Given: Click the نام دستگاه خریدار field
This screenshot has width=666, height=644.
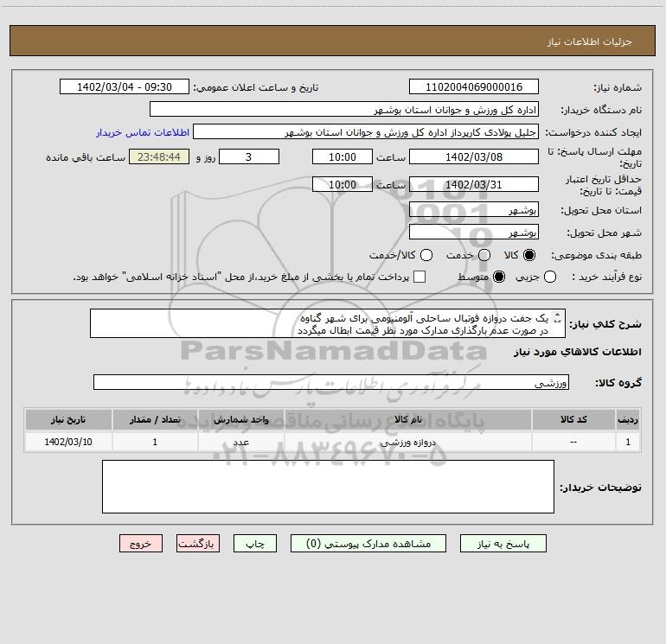Looking at the screenshot, I should coord(344,109).
